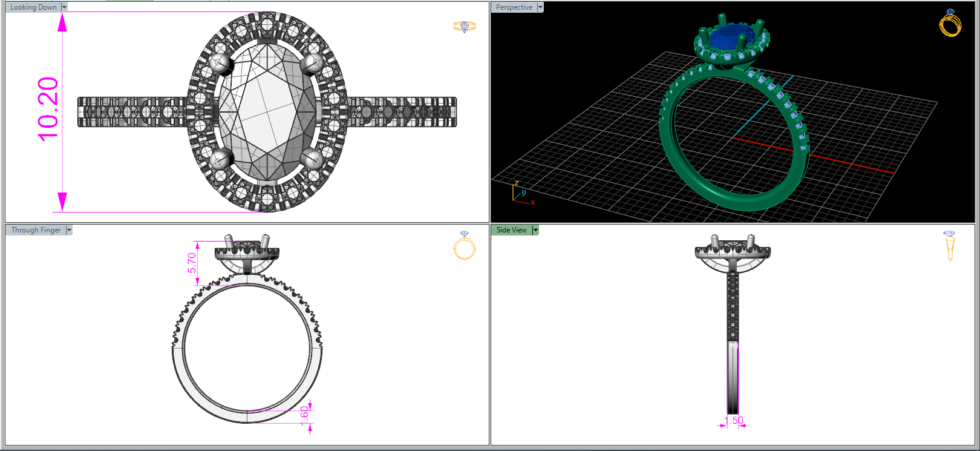Click the oval center stone in Looking Down view
The image size is (980, 451).
pyautogui.click(x=267, y=111)
